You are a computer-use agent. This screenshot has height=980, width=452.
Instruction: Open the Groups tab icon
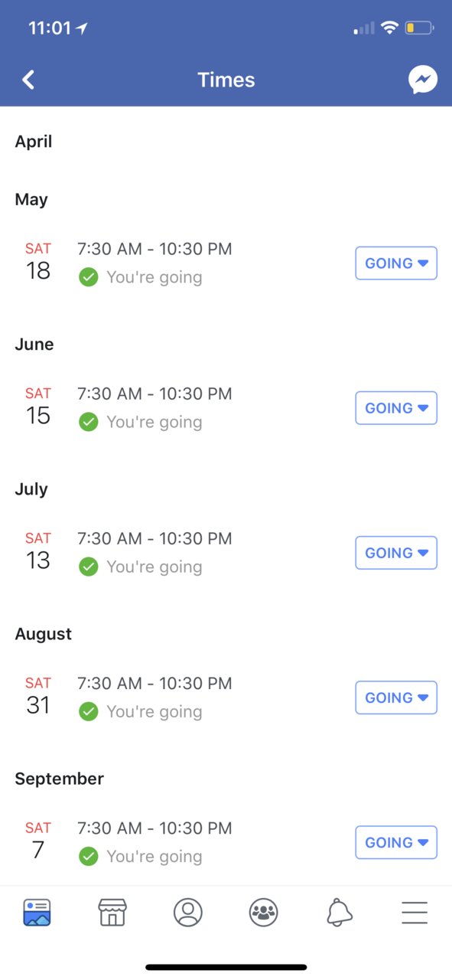click(x=264, y=912)
